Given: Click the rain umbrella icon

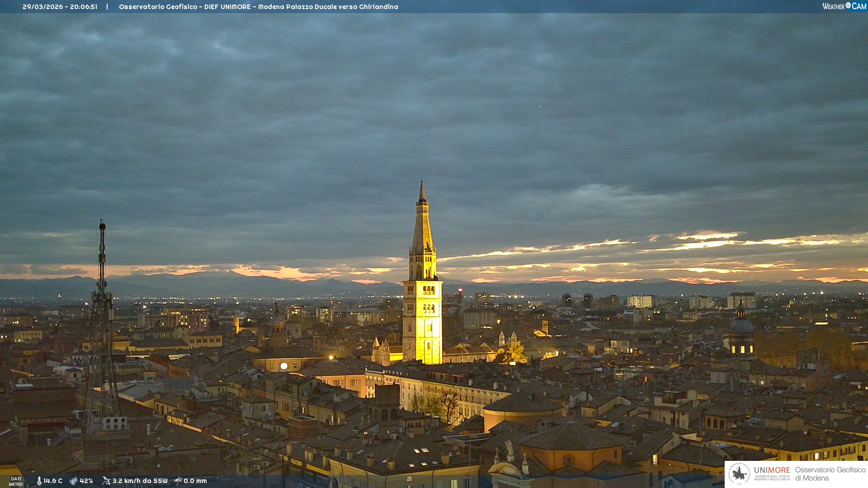Looking at the screenshot, I should [x=178, y=481].
